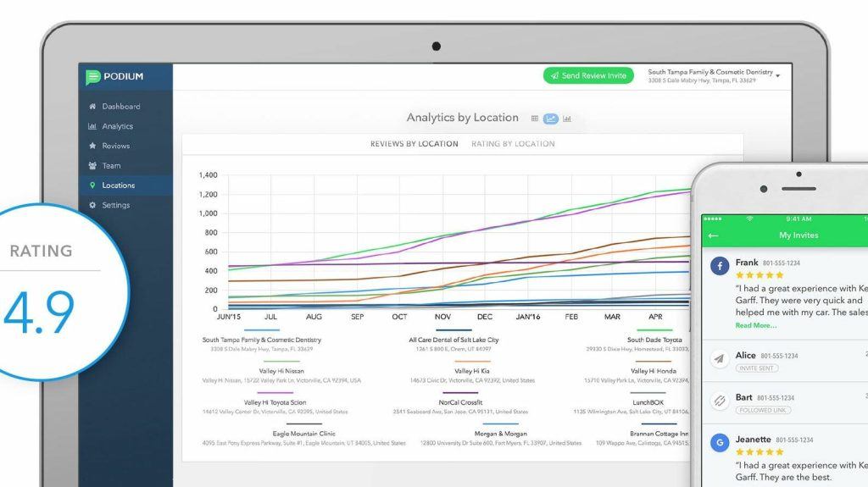
Task: Select the Reviews by Location tab
Action: (x=414, y=144)
